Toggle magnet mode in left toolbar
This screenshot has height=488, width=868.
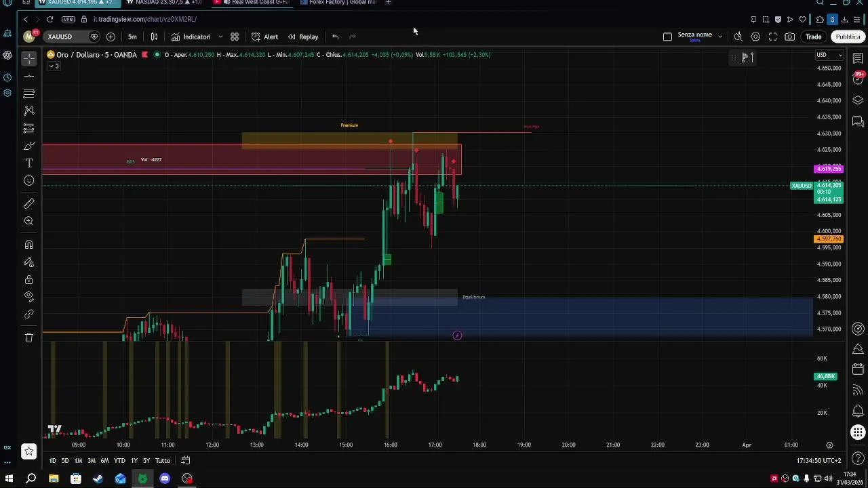click(28, 244)
